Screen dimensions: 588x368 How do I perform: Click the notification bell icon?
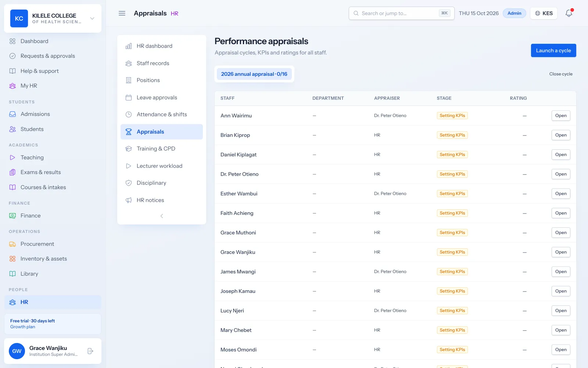(569, 13)
